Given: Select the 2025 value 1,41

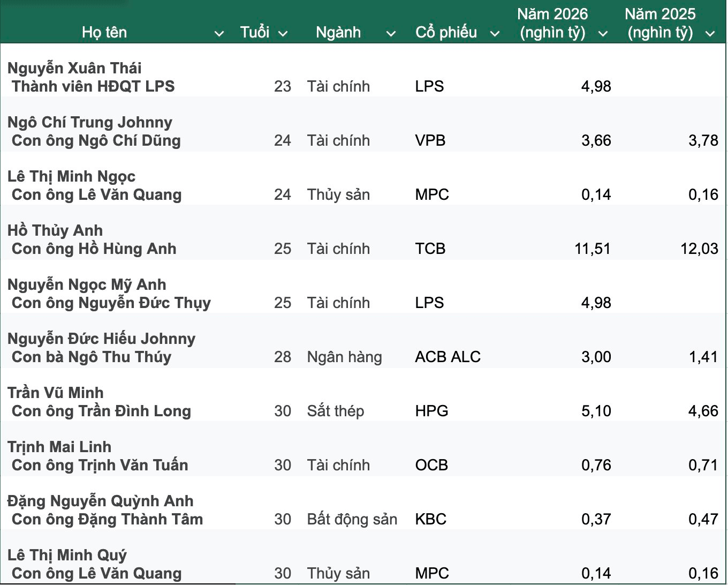Looking at the screenshot, I should coord(703,357).
